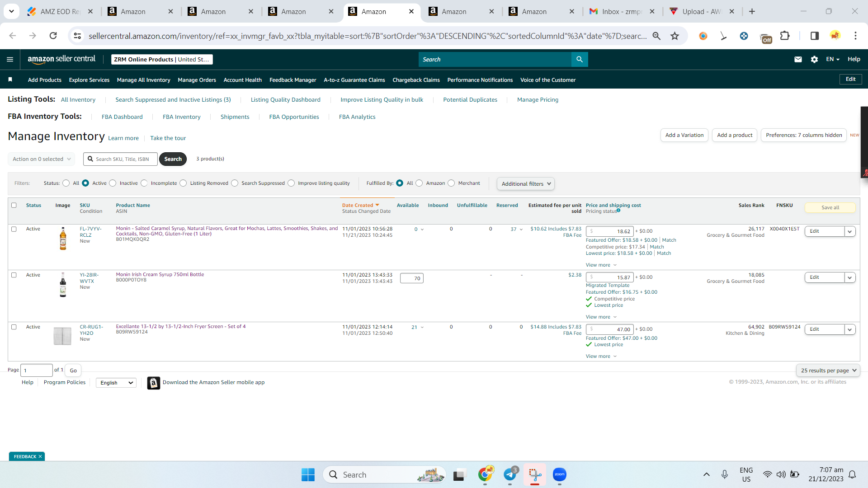Screen dimensions: 868x488
Task: Toggle the Chrome side panel icon
Action: 815,36
